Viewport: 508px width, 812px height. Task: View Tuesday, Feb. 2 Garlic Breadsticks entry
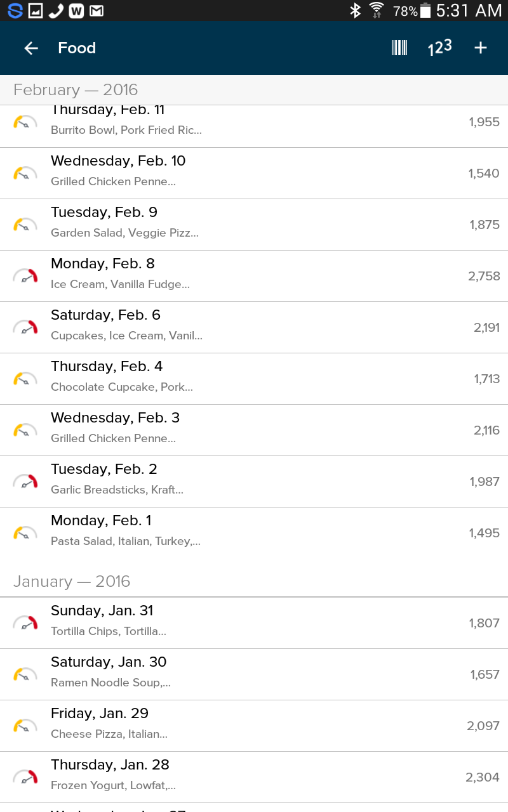(x=254, y=481)
